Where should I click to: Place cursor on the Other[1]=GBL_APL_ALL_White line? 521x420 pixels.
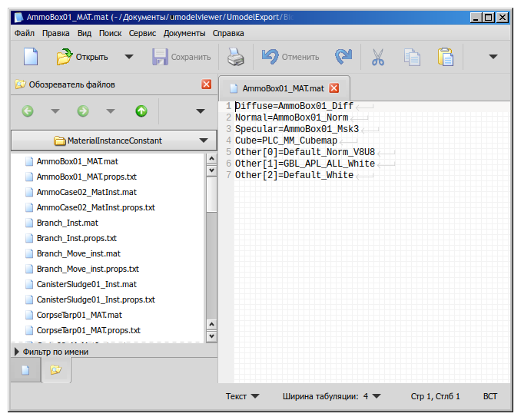coord(305,164)
